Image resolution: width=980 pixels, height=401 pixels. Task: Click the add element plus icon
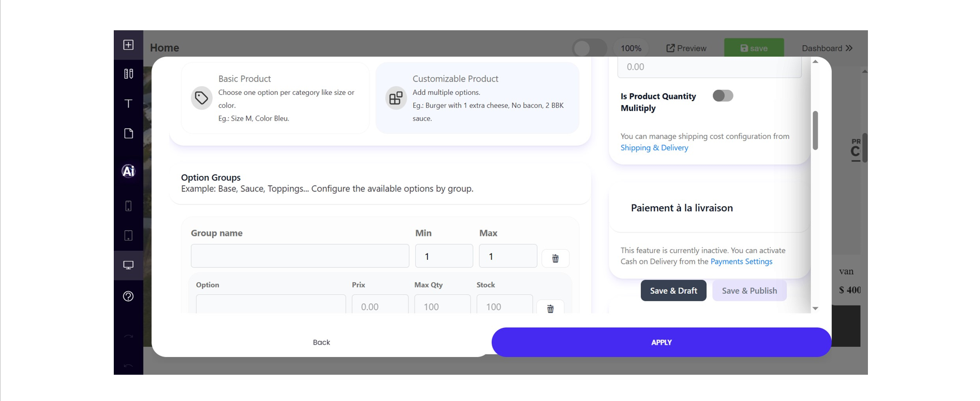[128, 45]
